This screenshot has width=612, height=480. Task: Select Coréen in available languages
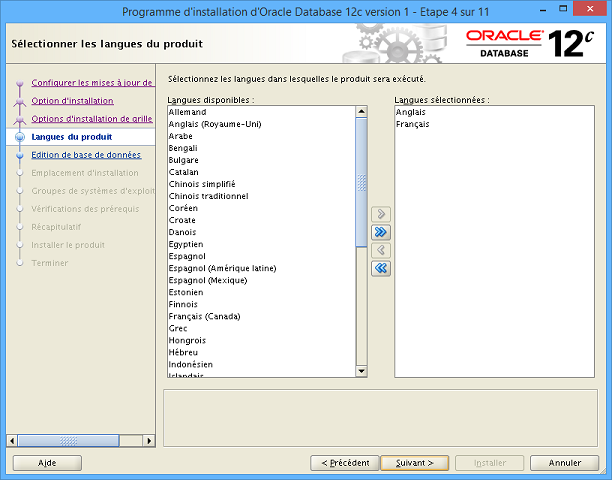tap(262, 208)
